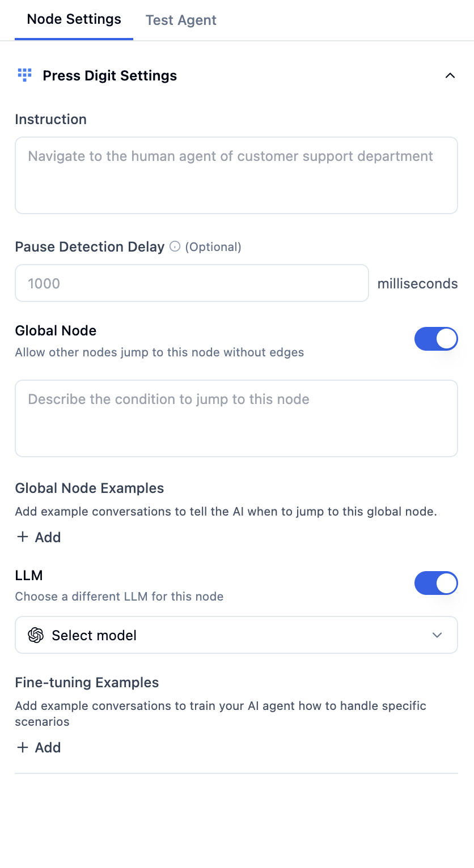Viewport: 474px width, 868px height.
Task: Focus the Pause Detection Delay field
Action: [x=192, y=282]
